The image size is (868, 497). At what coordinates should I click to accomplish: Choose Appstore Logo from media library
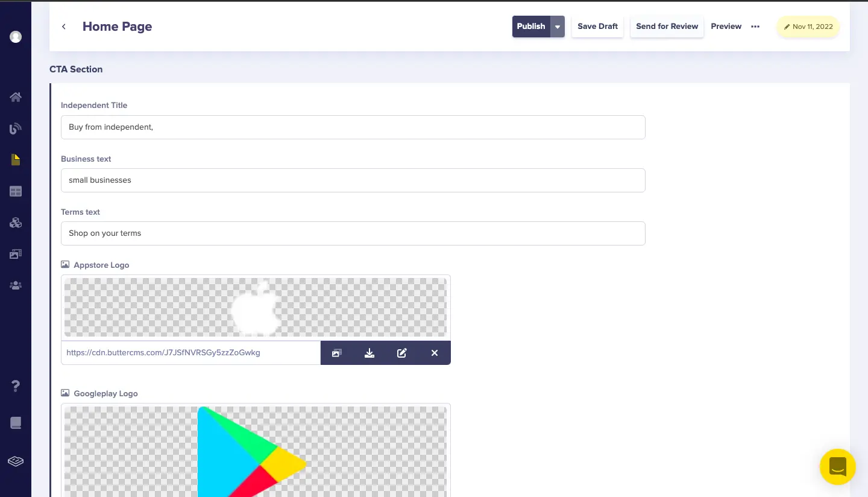[337, 353]
